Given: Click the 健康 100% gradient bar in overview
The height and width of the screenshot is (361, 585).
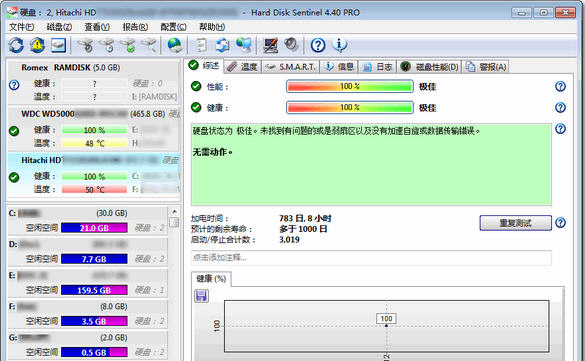Looking at the screenshot, I should pos(350,108).
